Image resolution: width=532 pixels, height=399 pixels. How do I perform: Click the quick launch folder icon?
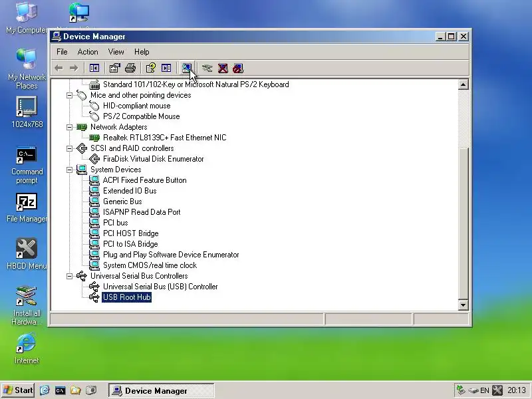click(75, 390)
